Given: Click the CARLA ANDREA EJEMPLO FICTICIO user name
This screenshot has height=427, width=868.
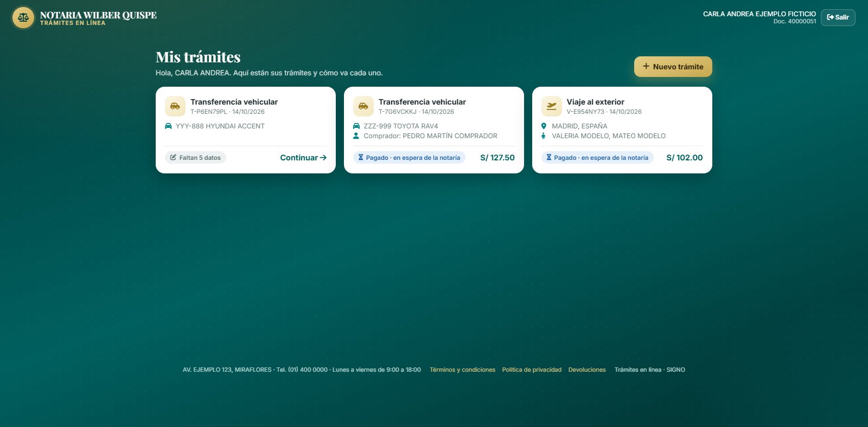Looking at the screenshot, I should click(x=759, y=14).
